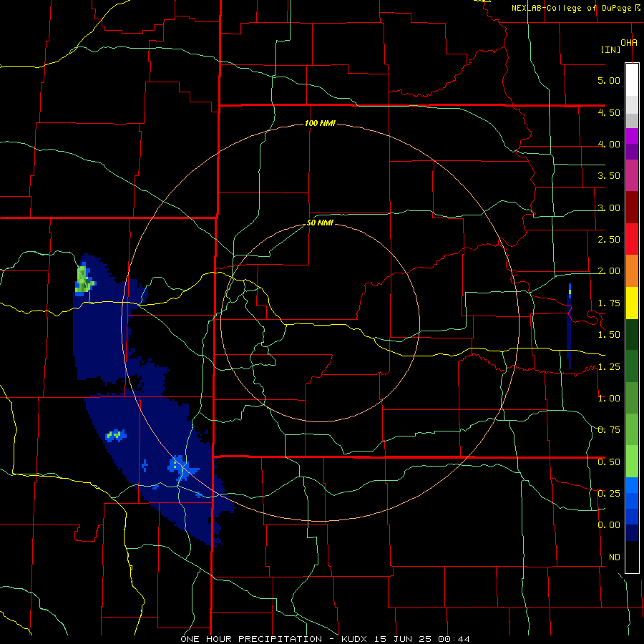Image resolution: width=644 pixels, height=644 pixels.
Task: Click the 0.00 legend value
Action: point(609,525)
